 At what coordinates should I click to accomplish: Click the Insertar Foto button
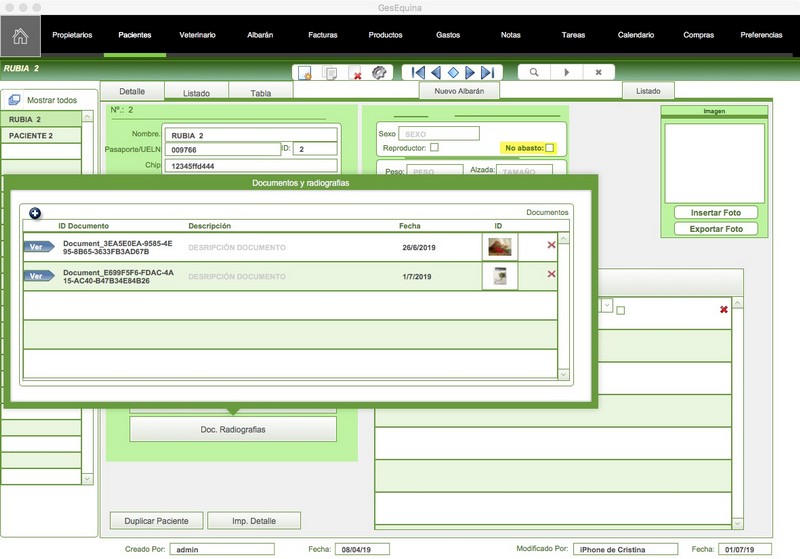coord(714,213)
